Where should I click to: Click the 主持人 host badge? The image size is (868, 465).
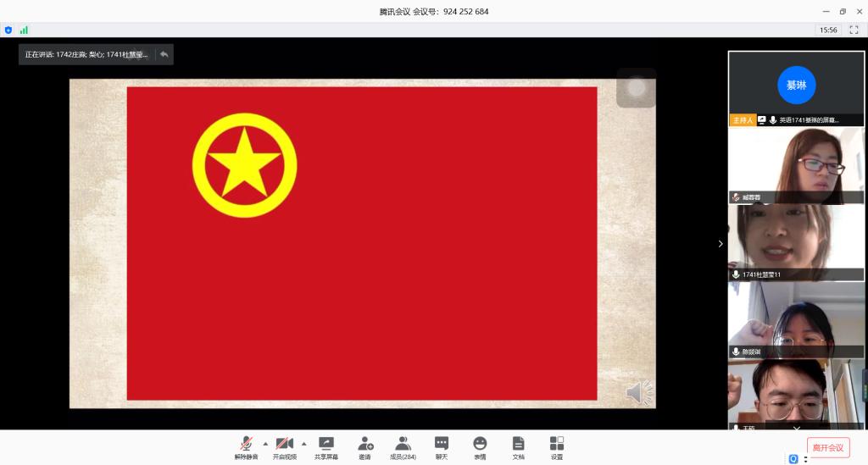743,120
